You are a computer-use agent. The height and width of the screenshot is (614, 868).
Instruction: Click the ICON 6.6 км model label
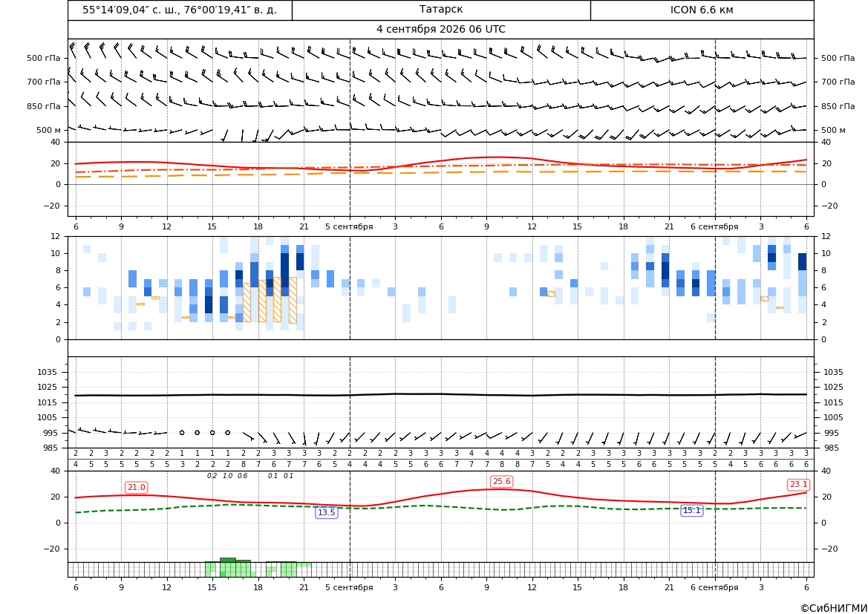tap(702, 10)
